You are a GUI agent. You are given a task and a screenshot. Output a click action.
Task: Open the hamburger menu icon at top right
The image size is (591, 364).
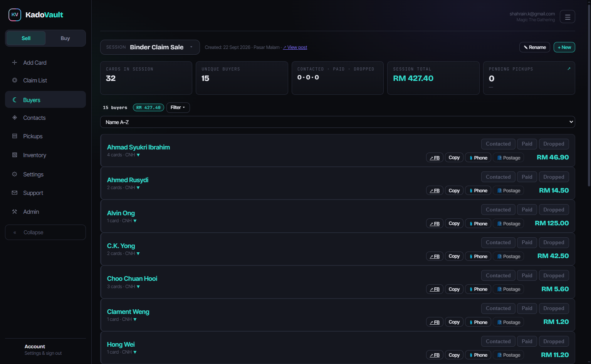pos(567,17)
